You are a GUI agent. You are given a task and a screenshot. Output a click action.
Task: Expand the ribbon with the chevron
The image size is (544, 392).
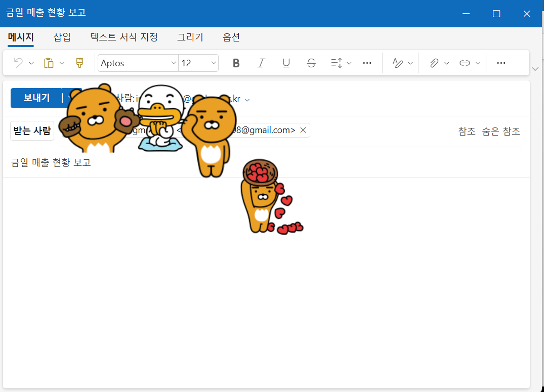(535, 69)
